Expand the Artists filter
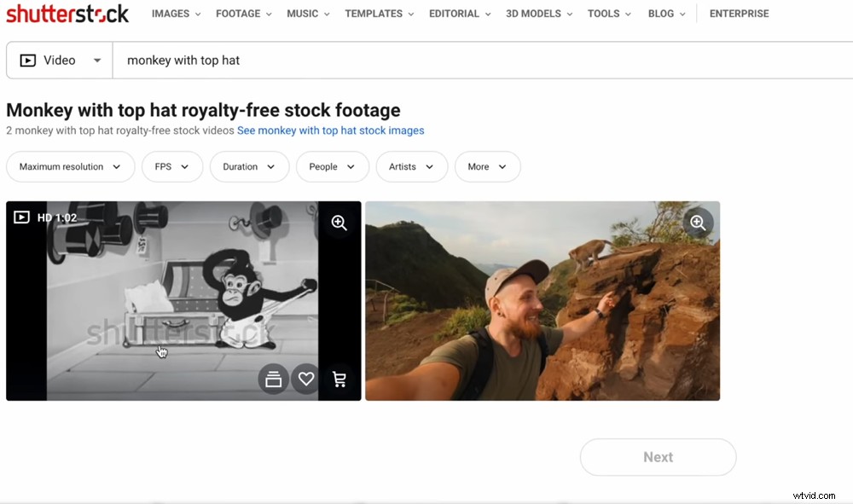The image size is (853, 504). pos(411,166)
